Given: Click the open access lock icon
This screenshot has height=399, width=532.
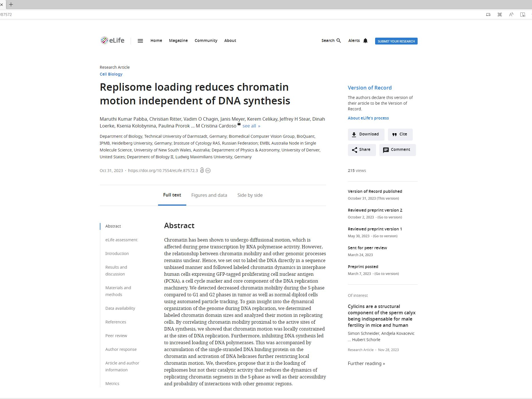Looking at the screenshot, I should (x=202, y=170).
